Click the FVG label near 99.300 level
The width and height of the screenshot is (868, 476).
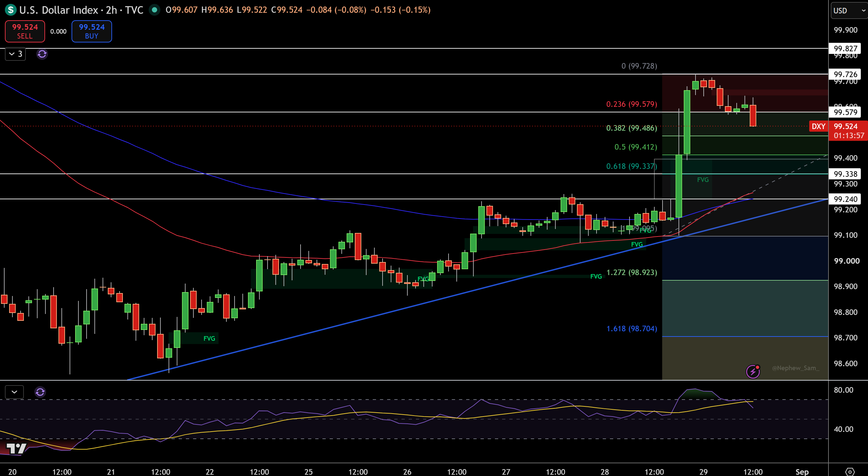click(703, 180)
